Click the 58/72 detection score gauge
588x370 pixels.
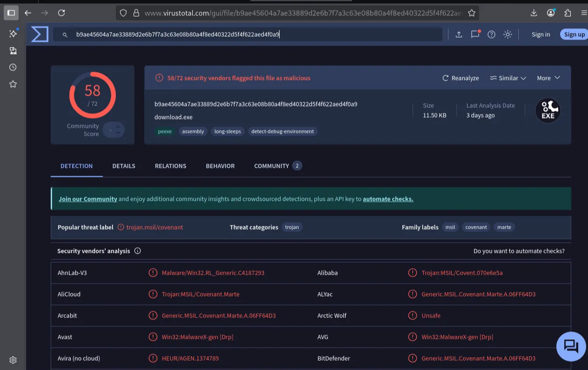point(93,95)
